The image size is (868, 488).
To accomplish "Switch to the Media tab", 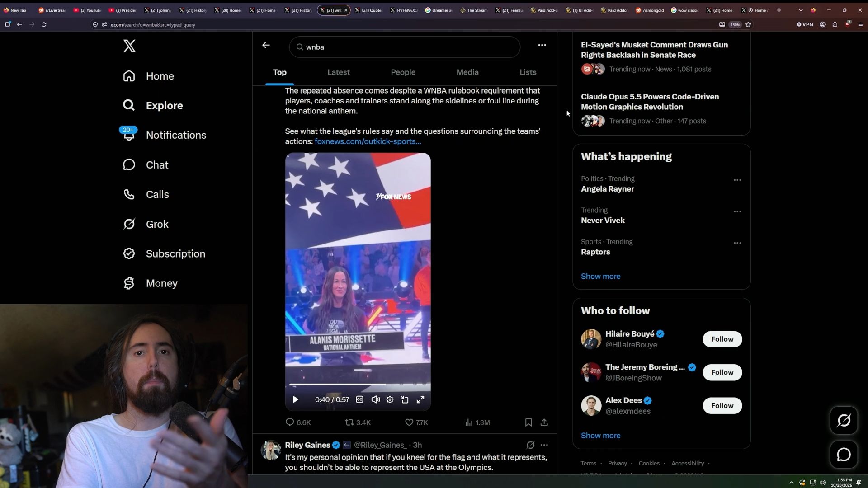I will [x=467, y=72].
